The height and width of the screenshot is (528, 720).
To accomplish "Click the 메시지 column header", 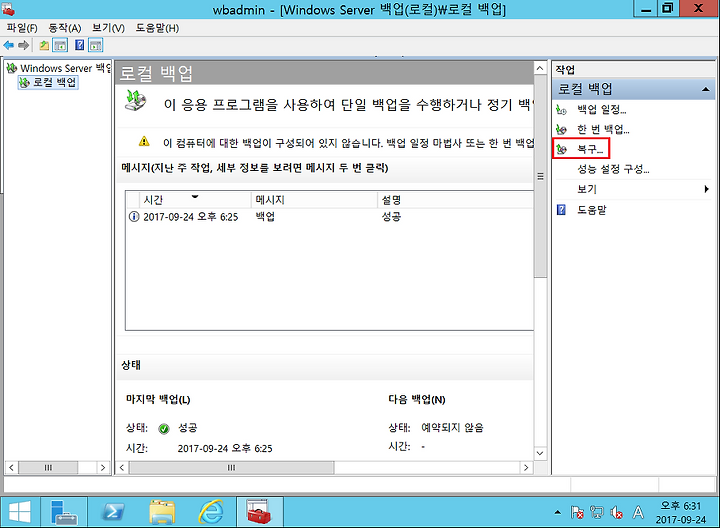I will [x=315, y=200].
